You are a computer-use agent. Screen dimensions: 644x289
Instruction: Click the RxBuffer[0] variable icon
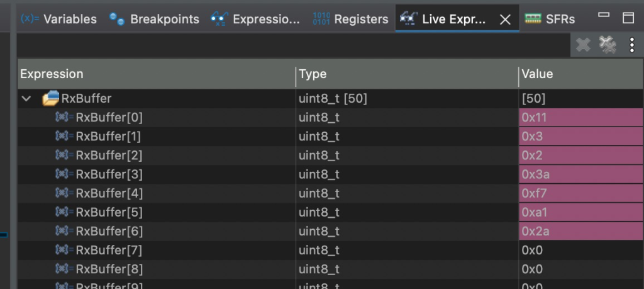pos(64,117)
